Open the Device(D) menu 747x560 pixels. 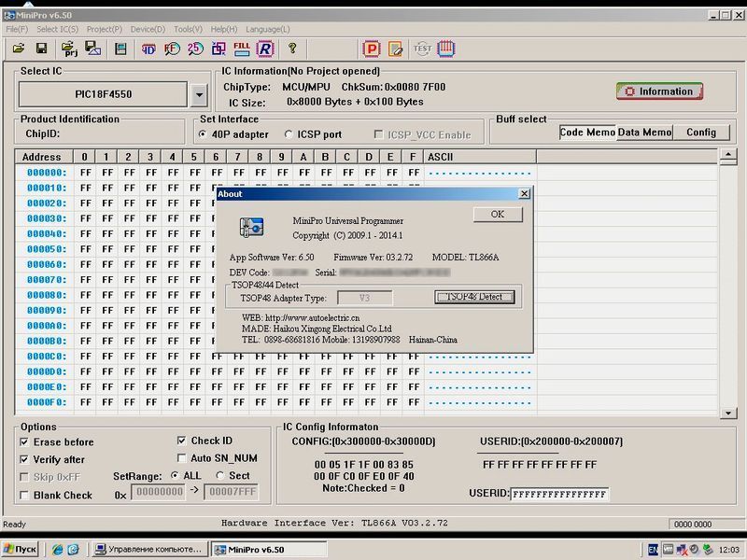click(x=148, y=29)
